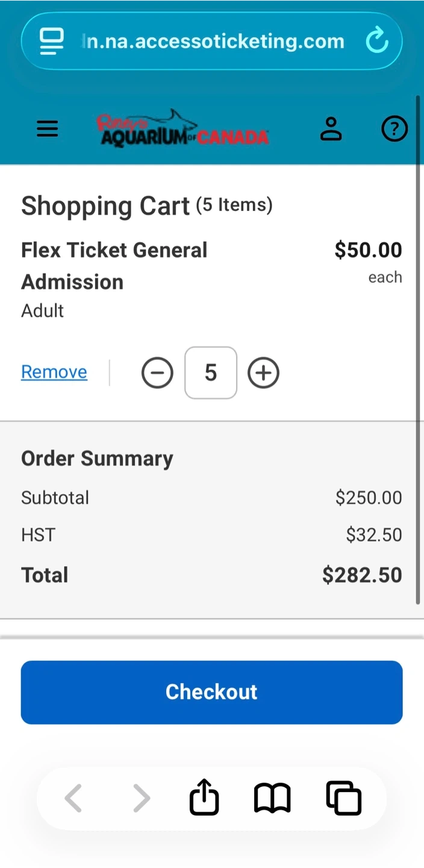This screenshot has height=868, width=424.
Task: Open the browser share sheet icon
Action: point(204,797)
